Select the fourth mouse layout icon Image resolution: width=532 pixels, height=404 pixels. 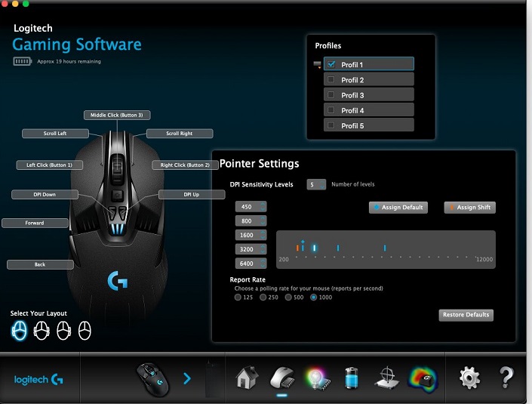pos(85,330)
